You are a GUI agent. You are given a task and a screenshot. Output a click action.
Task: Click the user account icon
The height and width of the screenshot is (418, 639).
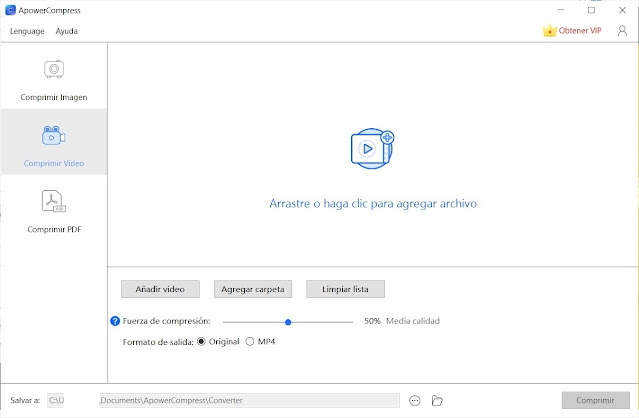[622, 31]
